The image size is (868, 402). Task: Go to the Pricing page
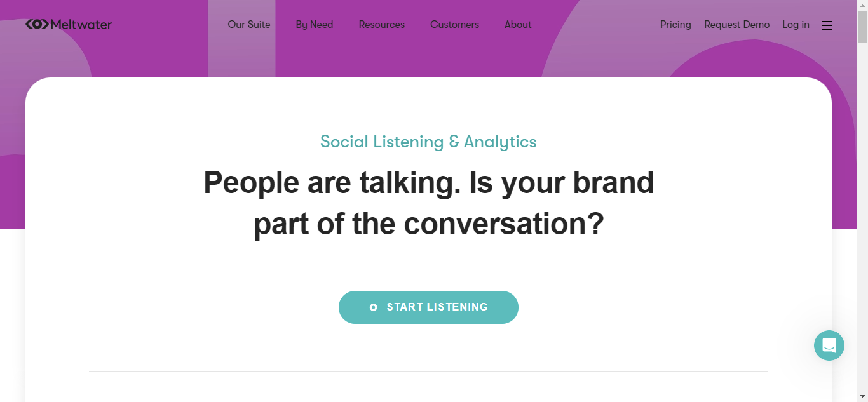675,25
